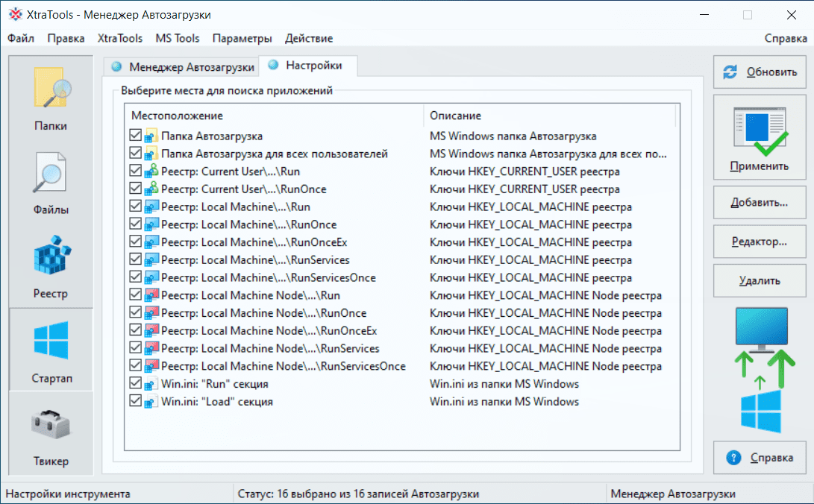
Task: Click the Применить button label
Action: click(x=760, y=166)
